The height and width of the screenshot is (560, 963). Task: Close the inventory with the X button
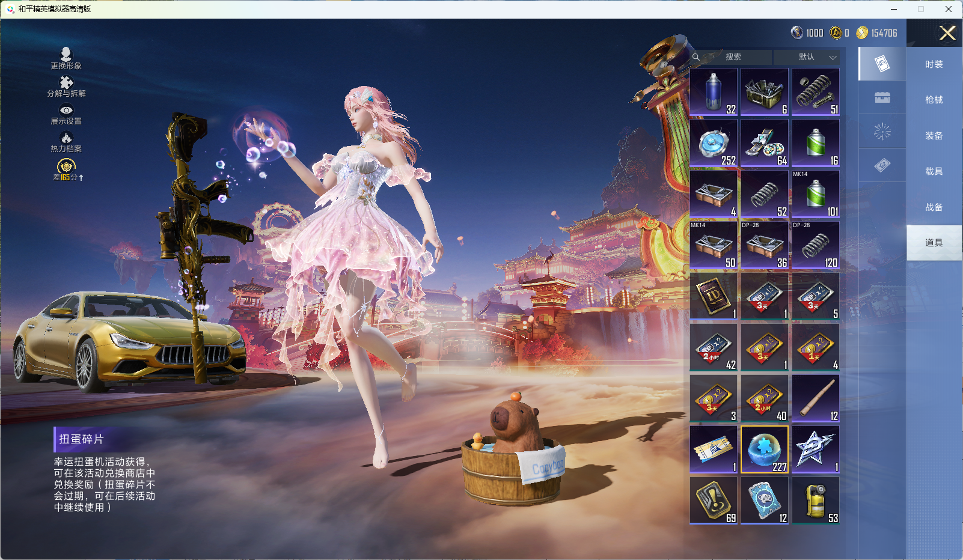[947, 33]
